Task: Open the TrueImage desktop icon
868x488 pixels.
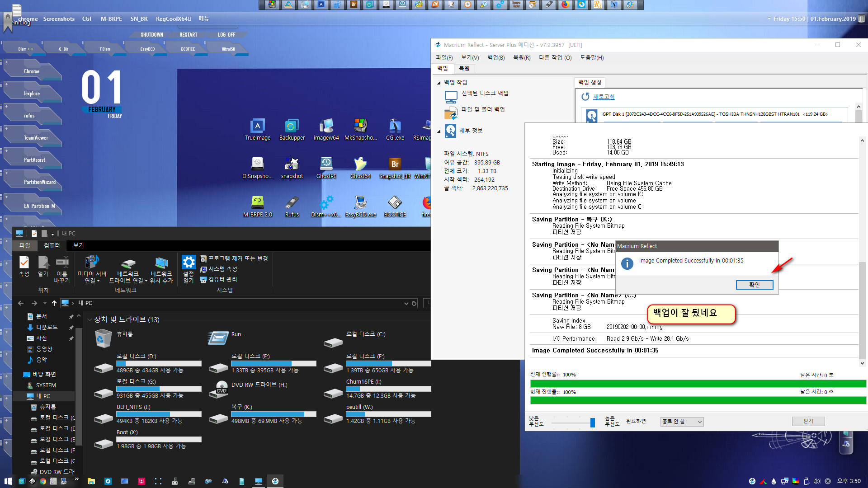Action: click(x=257, y=129)
